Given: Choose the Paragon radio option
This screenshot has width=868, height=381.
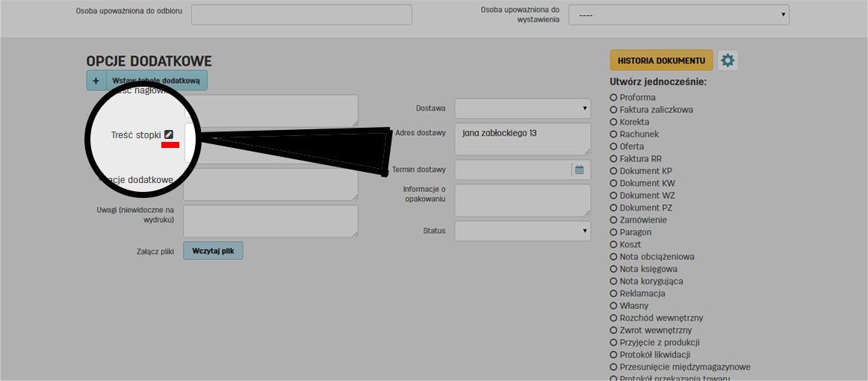Looking at the screenshot, I should (614, 232).
